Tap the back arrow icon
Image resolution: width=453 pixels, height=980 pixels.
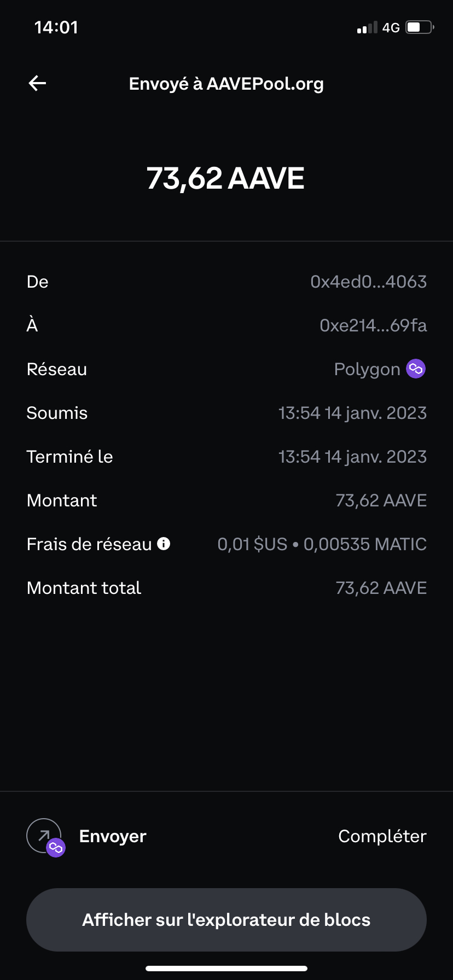[x=37, y=84]
